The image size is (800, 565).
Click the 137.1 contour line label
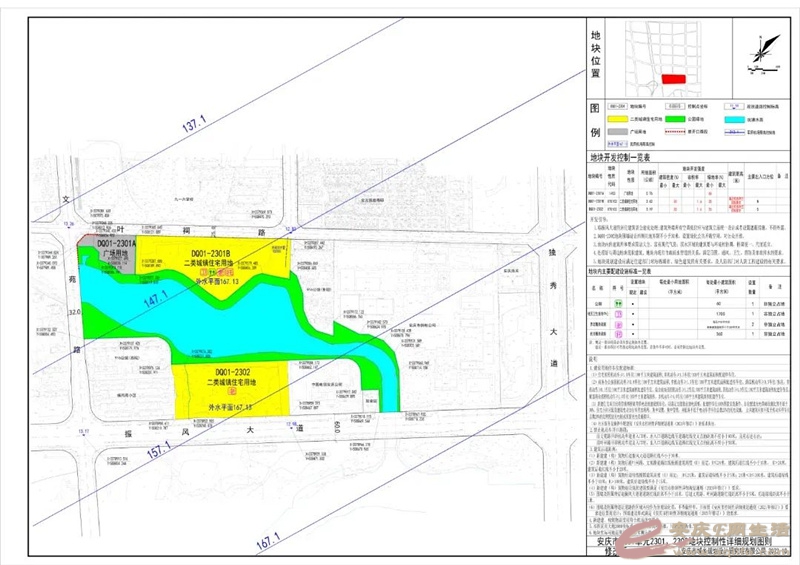click(x=195, y=125)
